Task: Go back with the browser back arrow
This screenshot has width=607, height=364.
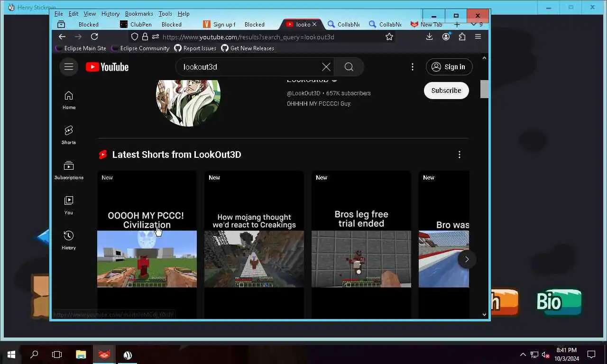Action: 62,36
